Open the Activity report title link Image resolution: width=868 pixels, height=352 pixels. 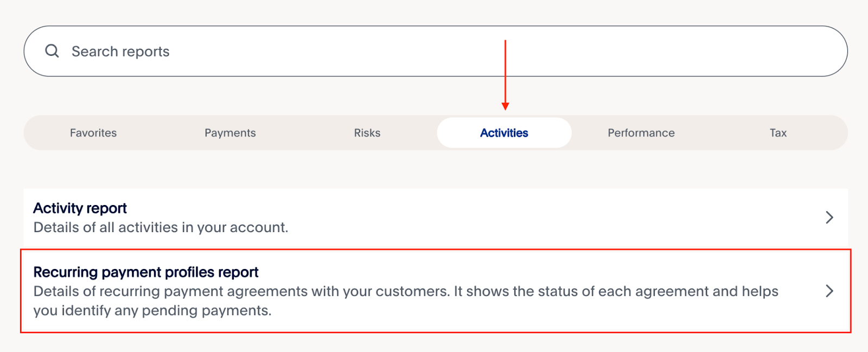[80, 208]
